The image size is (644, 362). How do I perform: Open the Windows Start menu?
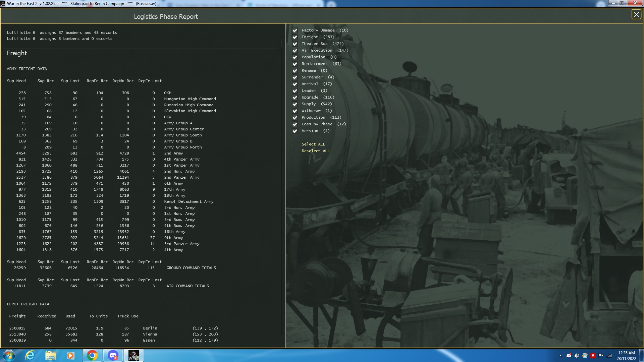point(9,355)
